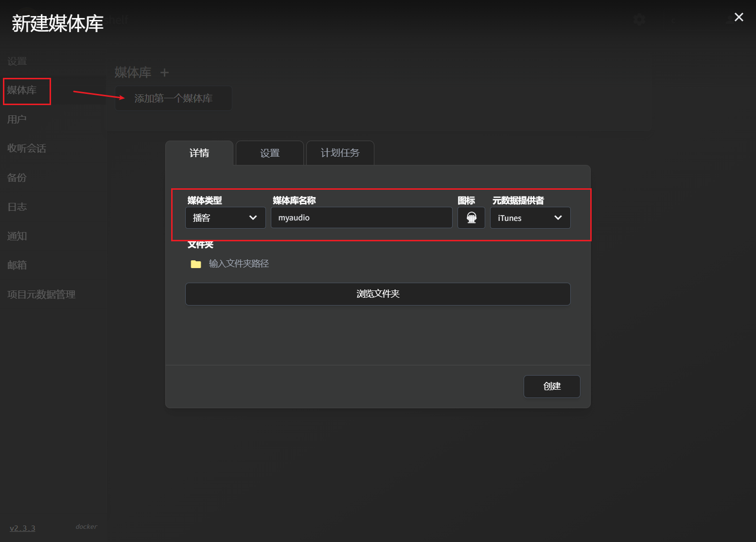Screen dimensions: 756x542
Task: Open 日志 in the sidebar
Action: 17,207
